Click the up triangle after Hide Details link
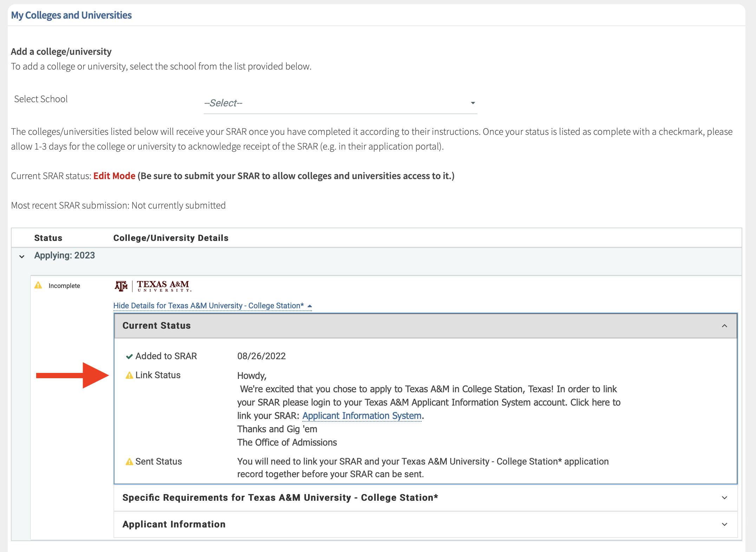This screenshot has width=756, height=552. (309, 306)
